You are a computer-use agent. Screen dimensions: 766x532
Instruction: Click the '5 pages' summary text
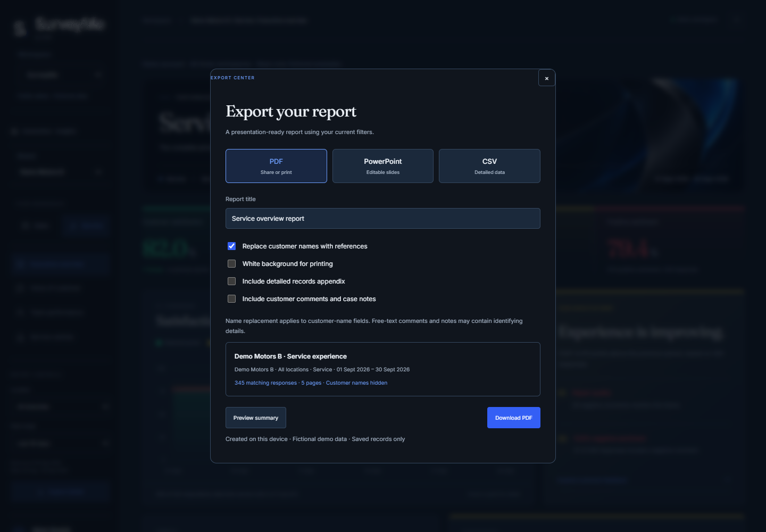click(x=311, y=383)
